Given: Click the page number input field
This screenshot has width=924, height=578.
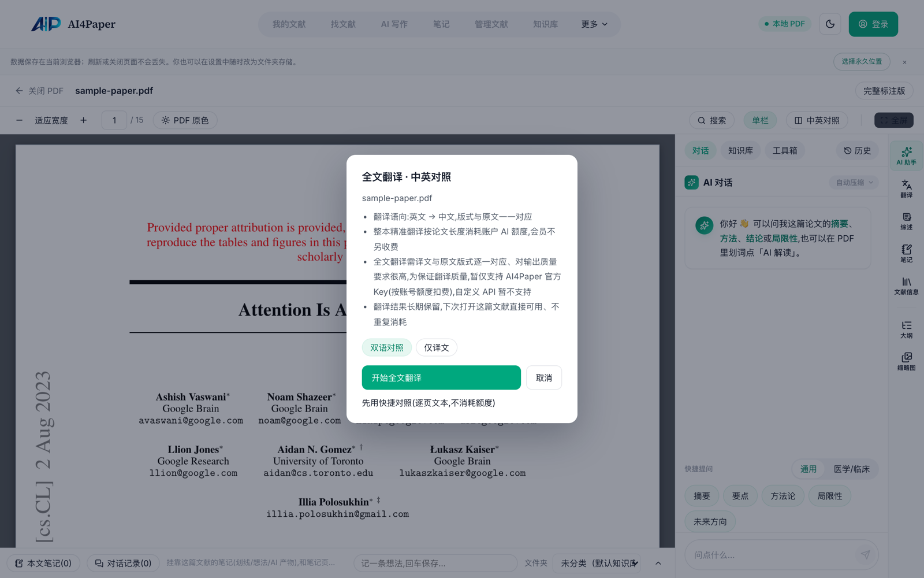Looking at the screenshot, I should coord(114,120).
